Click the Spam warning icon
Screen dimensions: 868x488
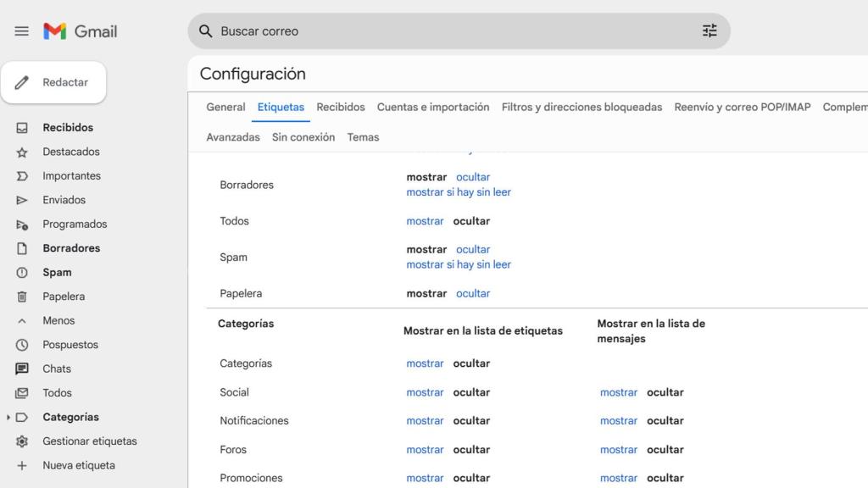tap(21, 273)
